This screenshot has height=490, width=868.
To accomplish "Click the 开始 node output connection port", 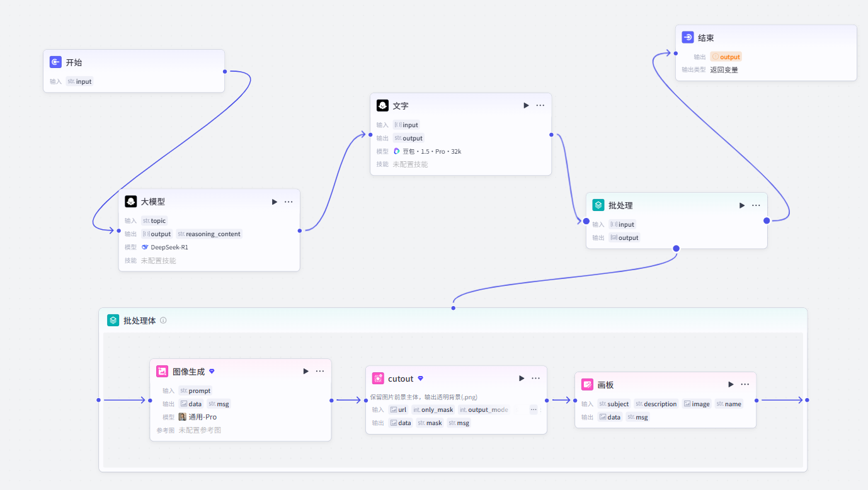I will pyautogui.click(x=225, y=71).
